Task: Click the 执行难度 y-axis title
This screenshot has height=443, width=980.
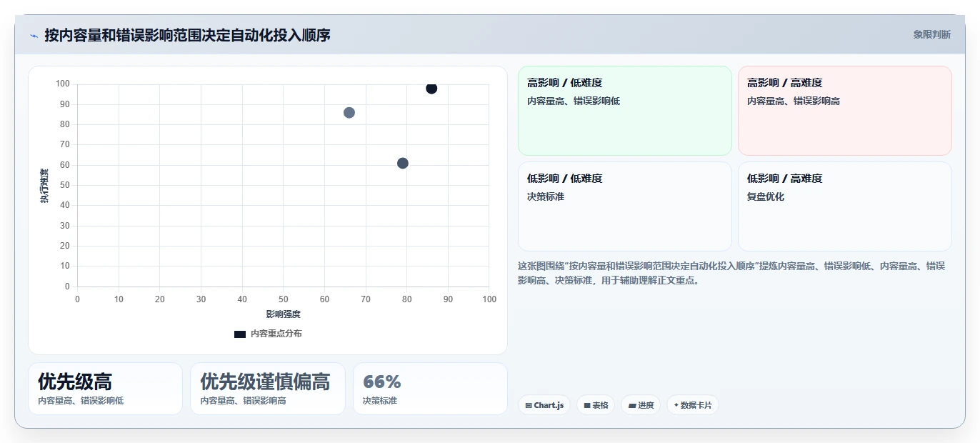Action: pyautogui.click(x=44, y=186)
